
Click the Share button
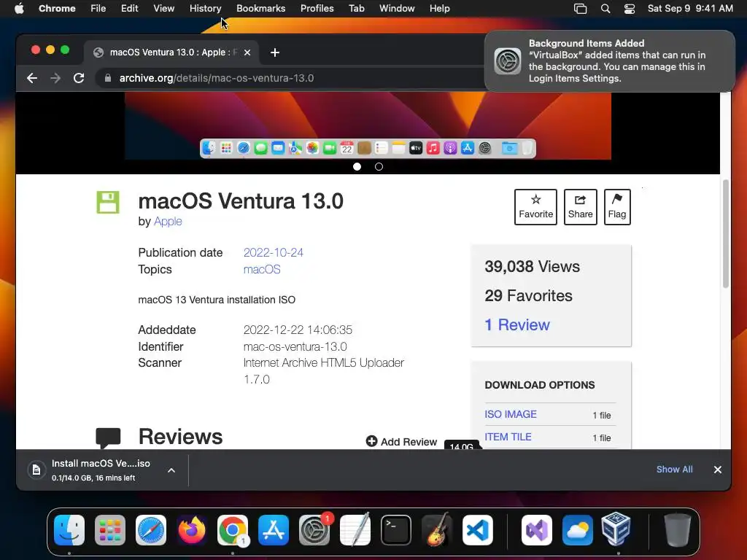[x=580, y=206]
